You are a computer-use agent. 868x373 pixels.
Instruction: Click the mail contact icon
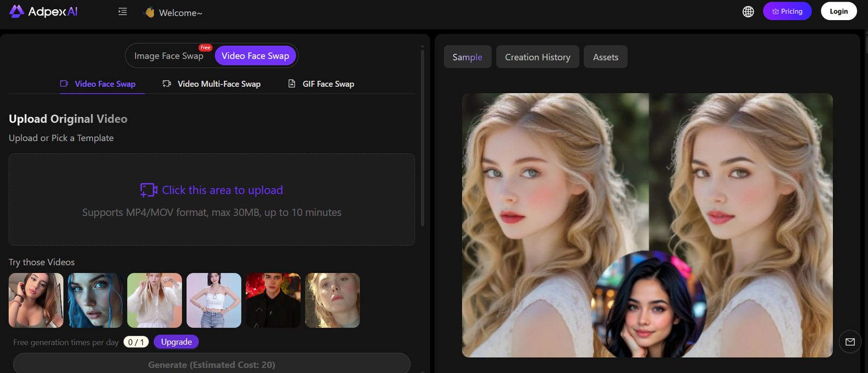pos(850,342)
